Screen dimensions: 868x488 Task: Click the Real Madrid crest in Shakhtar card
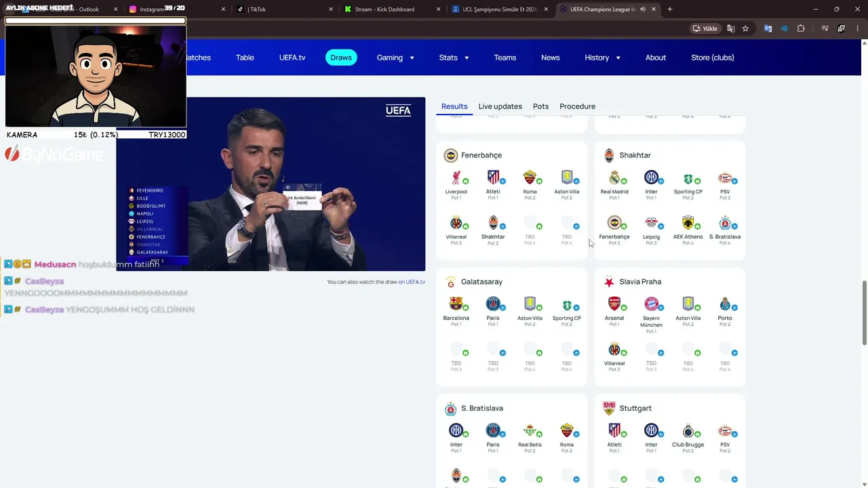614,178
